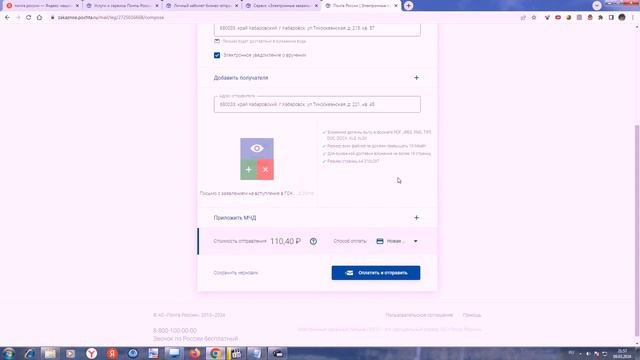Open Google Chrome from the taskbar
The image size is (640, 360).
(x=215, y=353)
